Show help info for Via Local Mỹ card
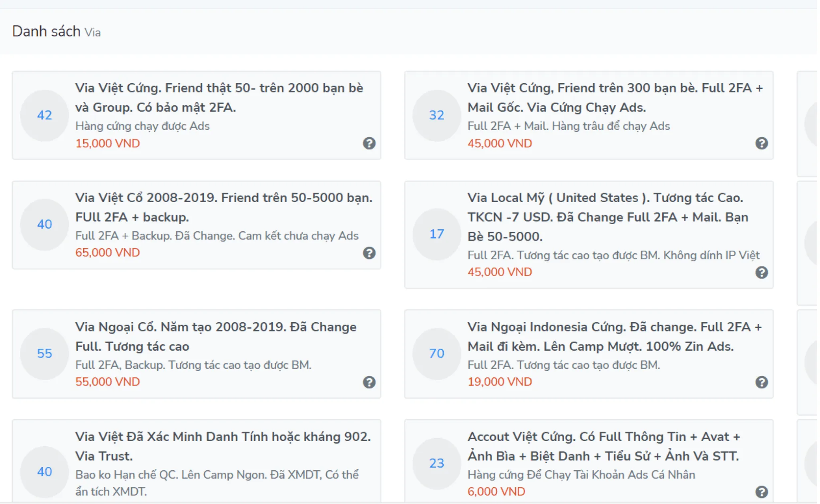The height and width of the screenshot is (504, 820). click(x=761, y=273)
